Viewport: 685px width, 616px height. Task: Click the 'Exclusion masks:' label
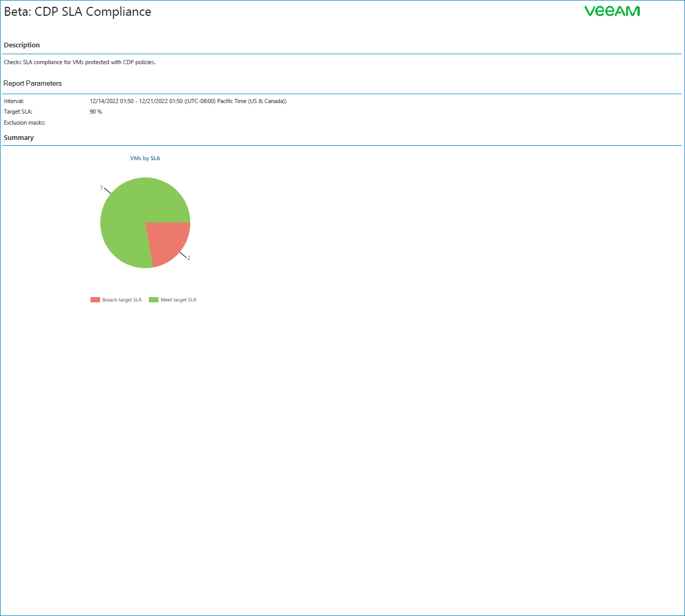(25, 123)
